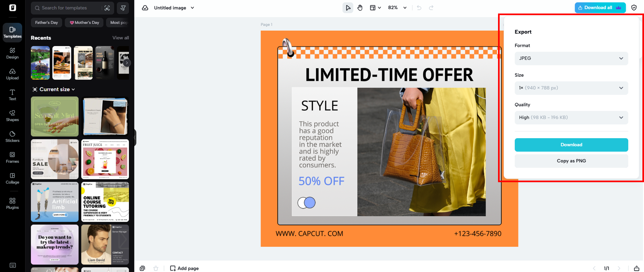Go to previous page arrow
644x272 pixels.
[594, 268]
